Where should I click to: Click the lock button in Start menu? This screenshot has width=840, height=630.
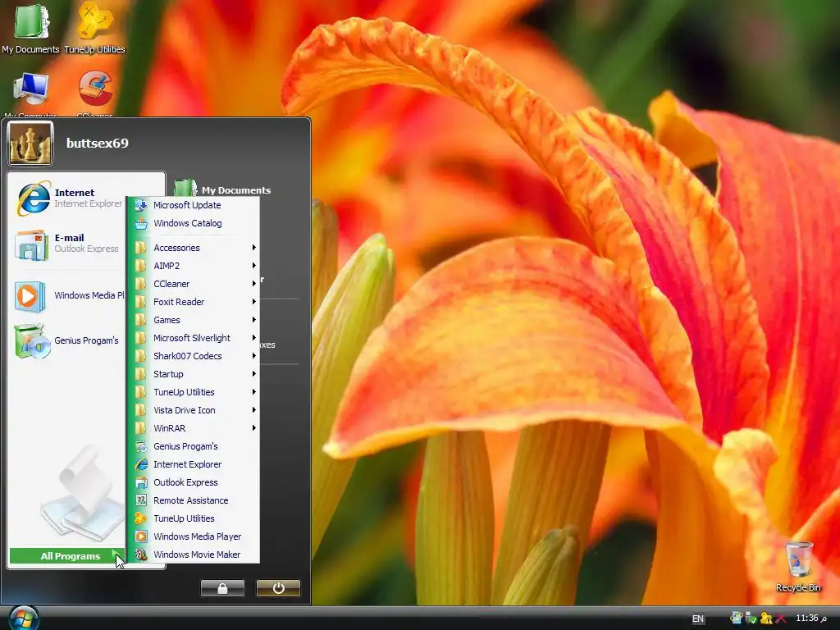222,588
